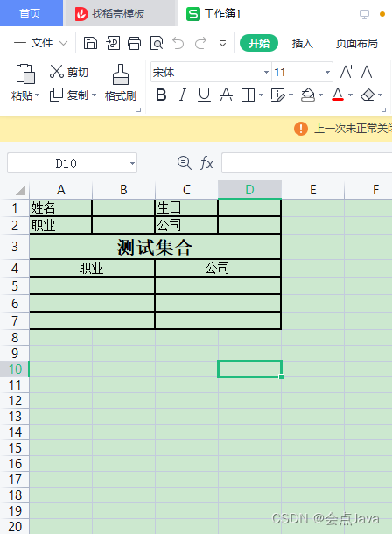
Task: Open the 文件 file menu
Action: point(42,43)
